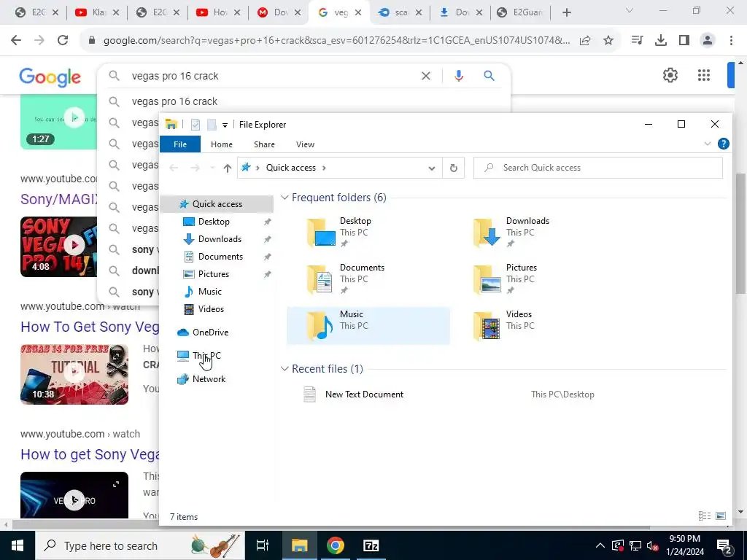Open the Pictures frequent folder icon

coord(487,279)
